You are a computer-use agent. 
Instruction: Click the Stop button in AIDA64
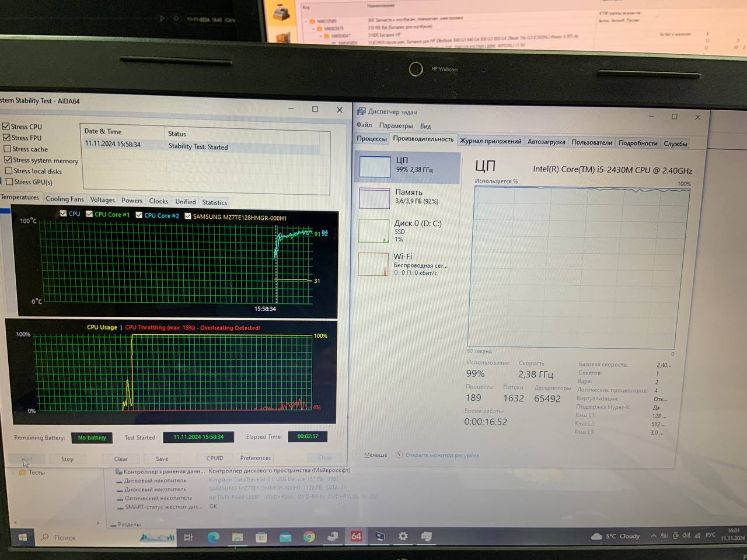(x=68, y=459)
